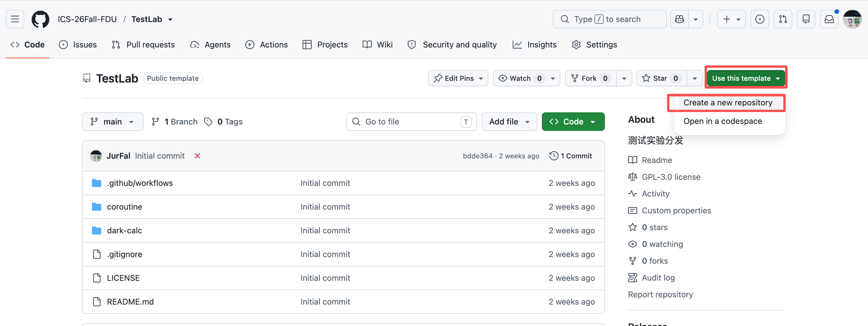The height and width of the screenshot is (326, 868).
Task: Open user profile avatar menu
Action: [x=852, y=19]
